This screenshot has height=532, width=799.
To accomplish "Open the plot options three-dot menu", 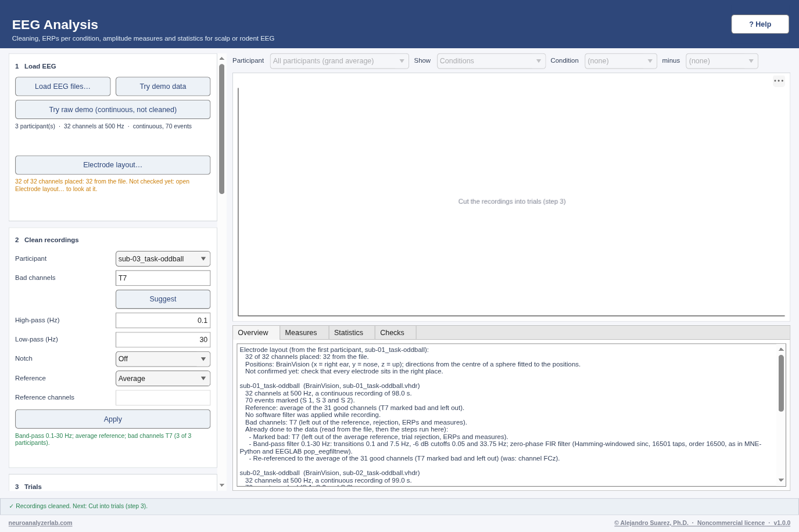I will tap(779, 81).
